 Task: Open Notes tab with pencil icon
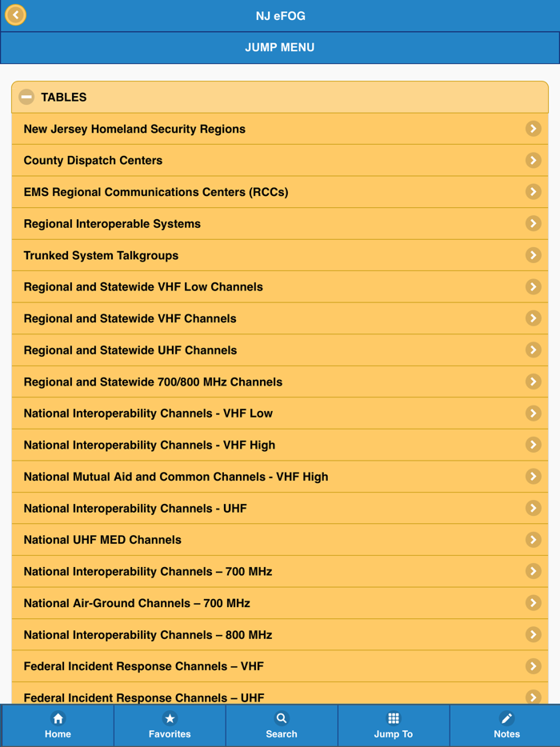click(x=506, y=725)
